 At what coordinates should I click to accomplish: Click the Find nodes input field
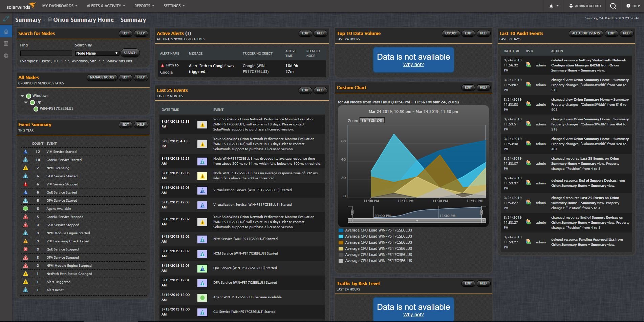point(46,53)
